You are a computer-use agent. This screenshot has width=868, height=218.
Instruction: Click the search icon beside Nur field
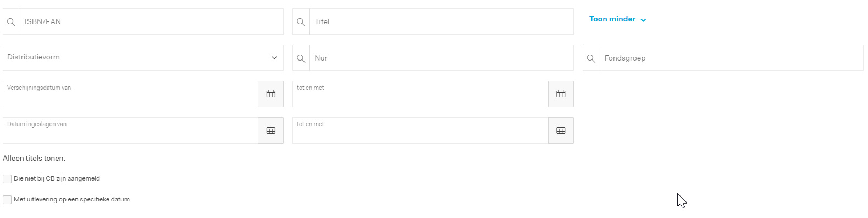301,58
